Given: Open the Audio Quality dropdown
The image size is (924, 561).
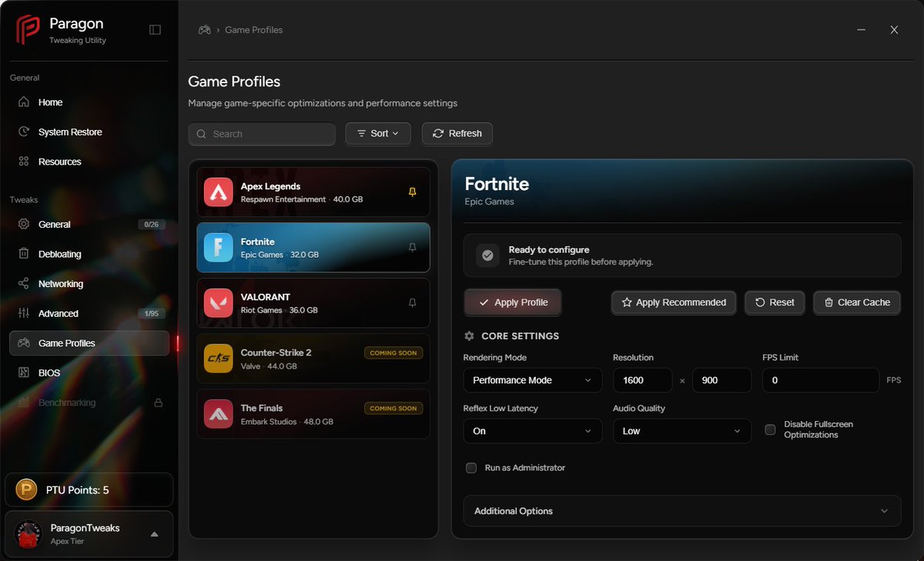Looking at the screenshot, I should click(x=682, y=431).
